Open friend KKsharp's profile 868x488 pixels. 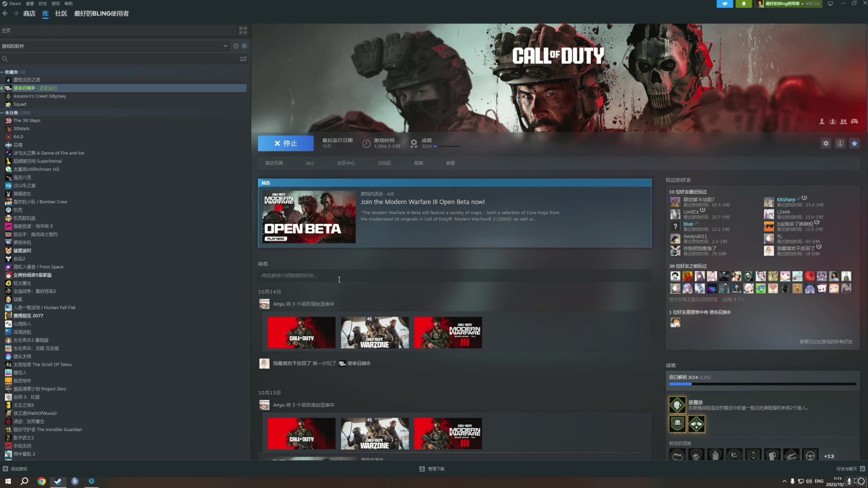(786, 200)
